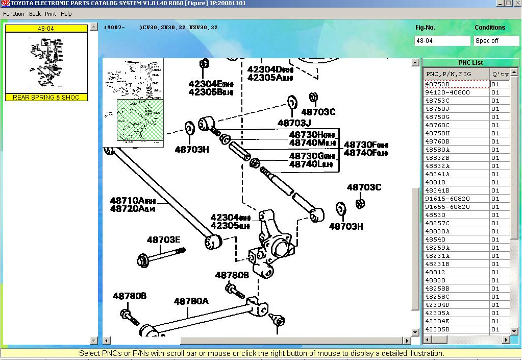Screen dimensions: 523x360
Task: Select the 48-04 Rear Spring thumbnail
Action: [46, 62]
